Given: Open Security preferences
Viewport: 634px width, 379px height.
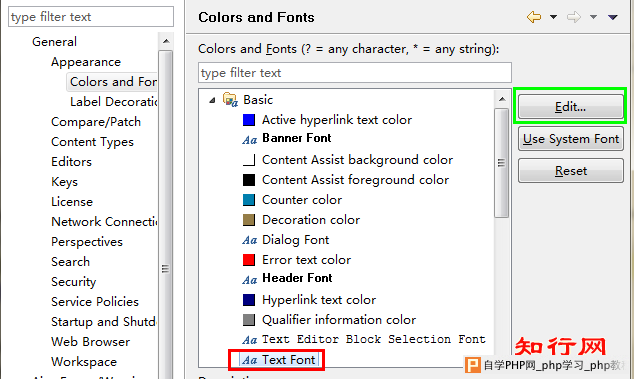Looking at the screenshot, I should point(74,282).
